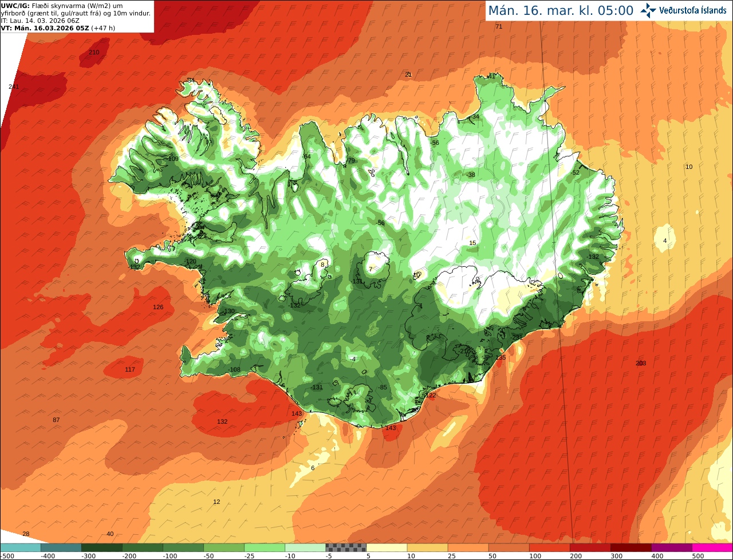Click the '-85' value on the map

click(383, 387)
